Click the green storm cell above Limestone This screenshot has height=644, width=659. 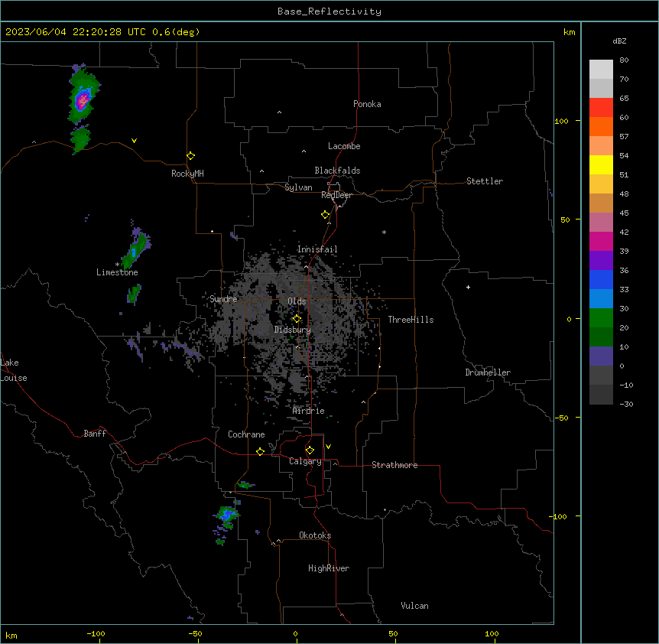coord(136,249)
